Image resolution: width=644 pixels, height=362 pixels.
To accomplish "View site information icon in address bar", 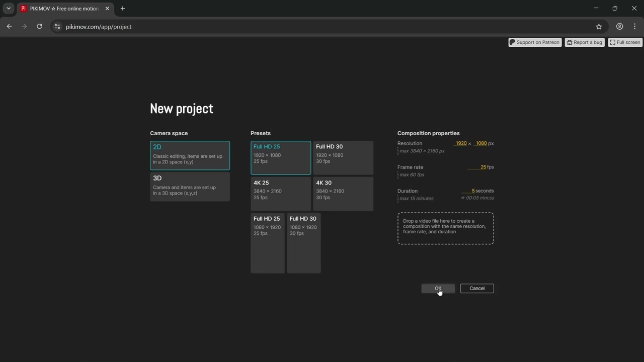I will coord(57,27).
